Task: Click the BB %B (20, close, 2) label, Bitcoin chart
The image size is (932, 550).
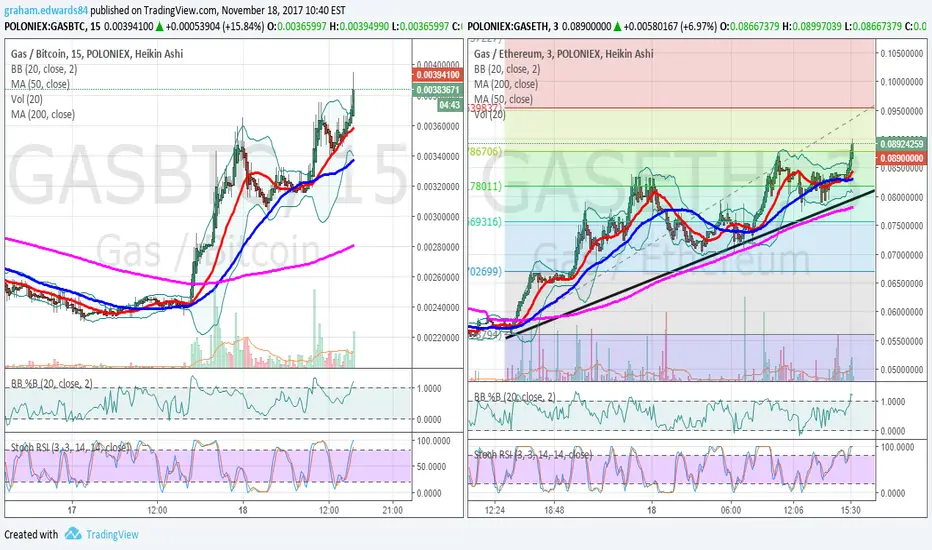Action: (52, 384)
